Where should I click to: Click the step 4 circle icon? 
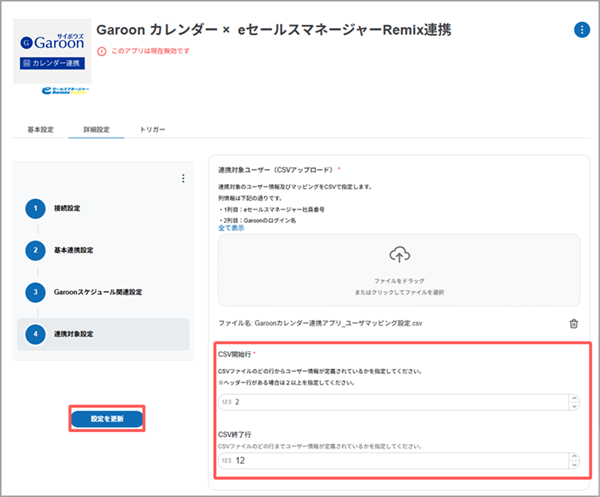point(36,334)
